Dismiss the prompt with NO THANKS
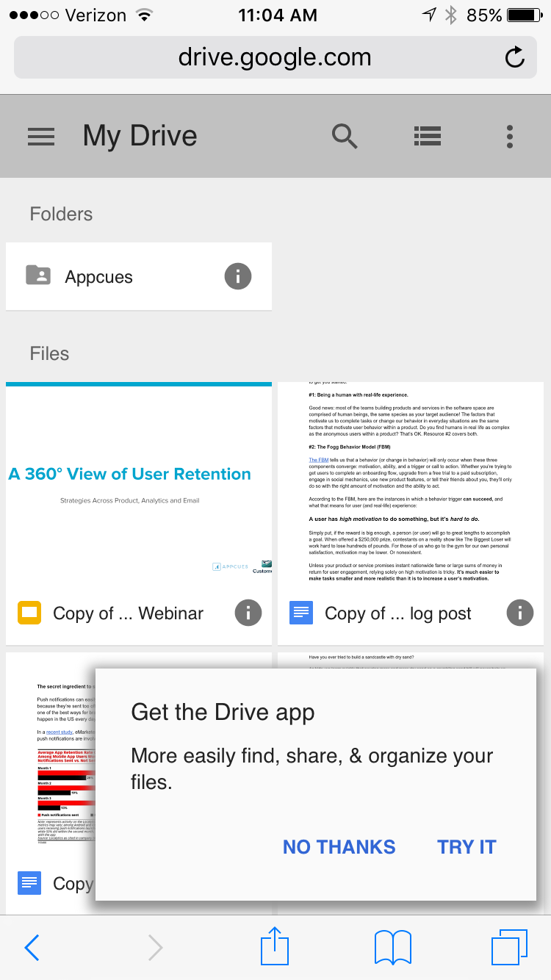This screenshot has height=980, width=551. click(x=339, y=847)
